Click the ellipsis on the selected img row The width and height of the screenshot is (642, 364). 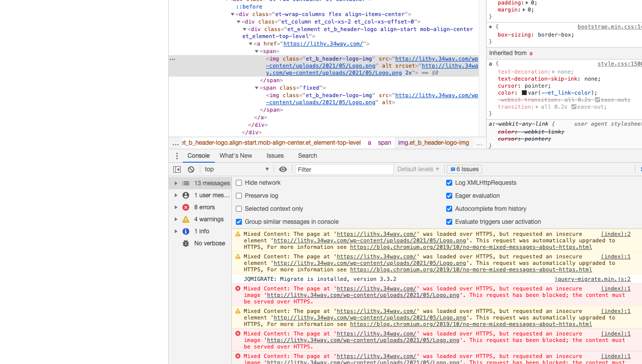pos(173,59)
